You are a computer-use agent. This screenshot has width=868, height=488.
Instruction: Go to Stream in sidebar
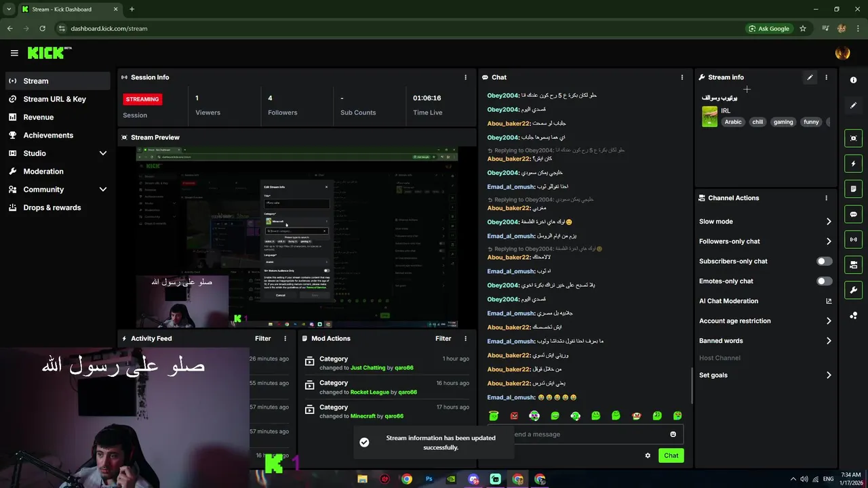[x=57, y=81]
